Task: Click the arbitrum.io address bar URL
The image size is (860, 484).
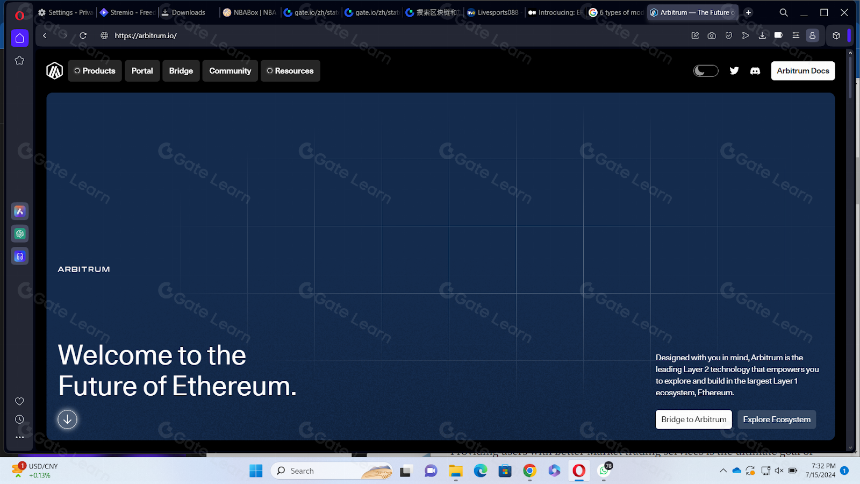Action: click(145, 36)
